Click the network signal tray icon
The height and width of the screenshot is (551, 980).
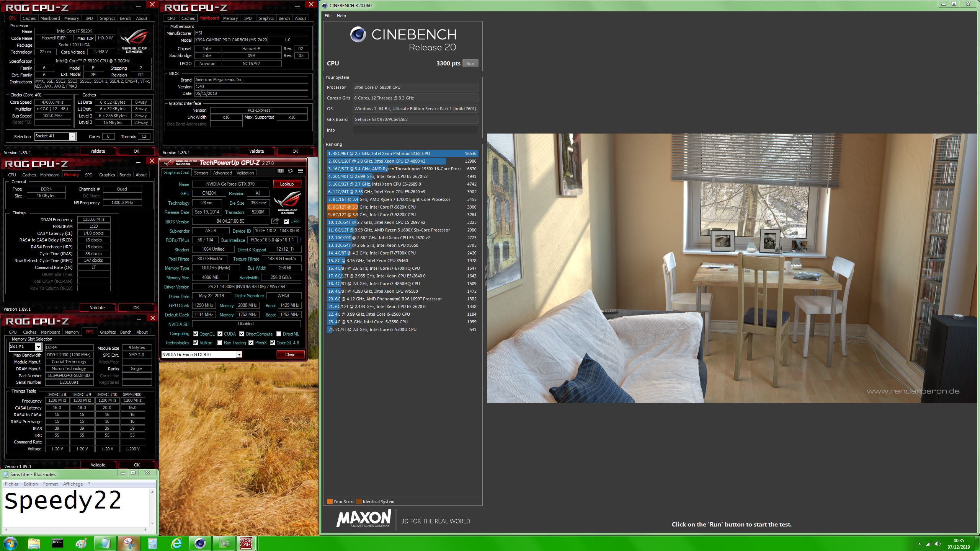(x=929, y=544)
